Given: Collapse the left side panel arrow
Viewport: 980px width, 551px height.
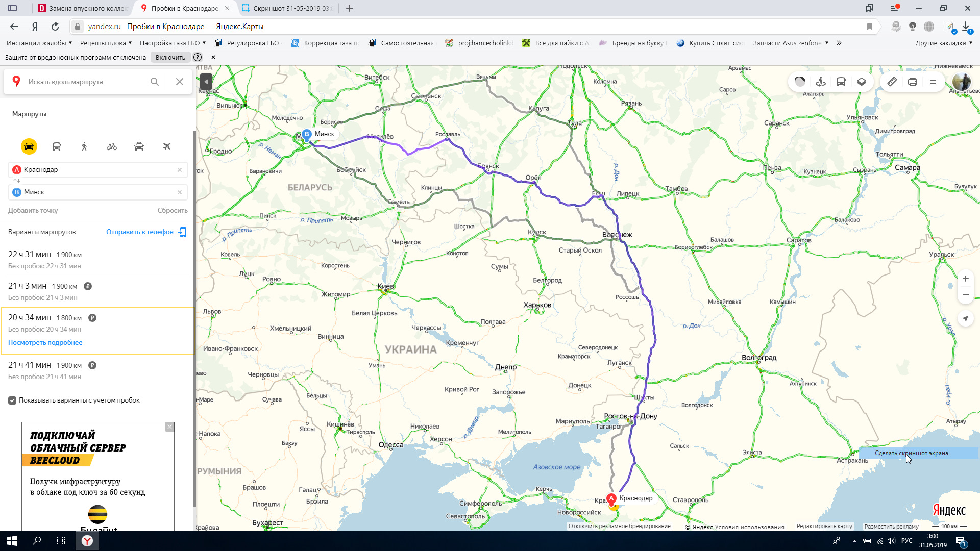Looking at the screenshot, I should [x=206, y=82].
